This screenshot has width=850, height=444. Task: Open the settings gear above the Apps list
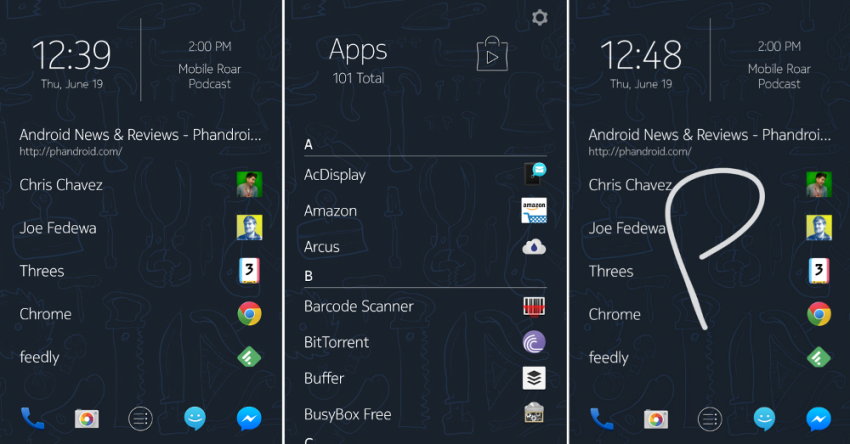(540, 17)
